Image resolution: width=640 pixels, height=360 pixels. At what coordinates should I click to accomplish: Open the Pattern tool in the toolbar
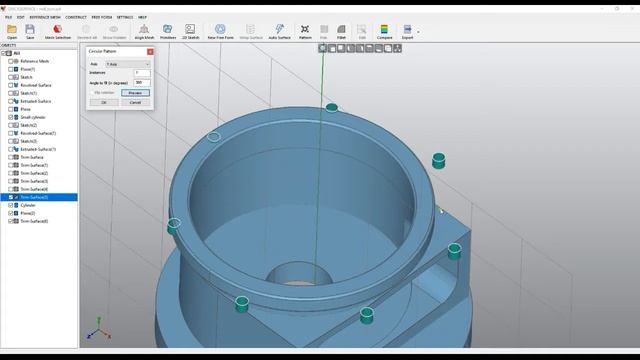pos(305,31)
